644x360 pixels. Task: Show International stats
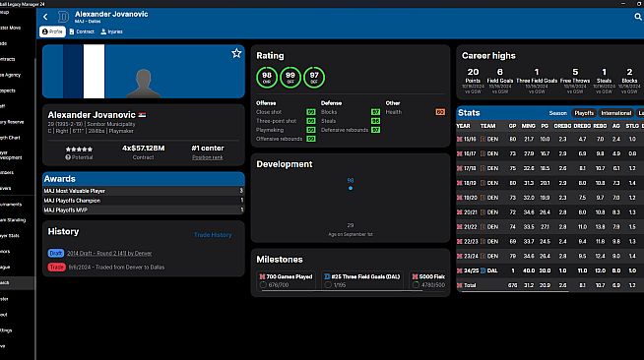click(615, 113)
